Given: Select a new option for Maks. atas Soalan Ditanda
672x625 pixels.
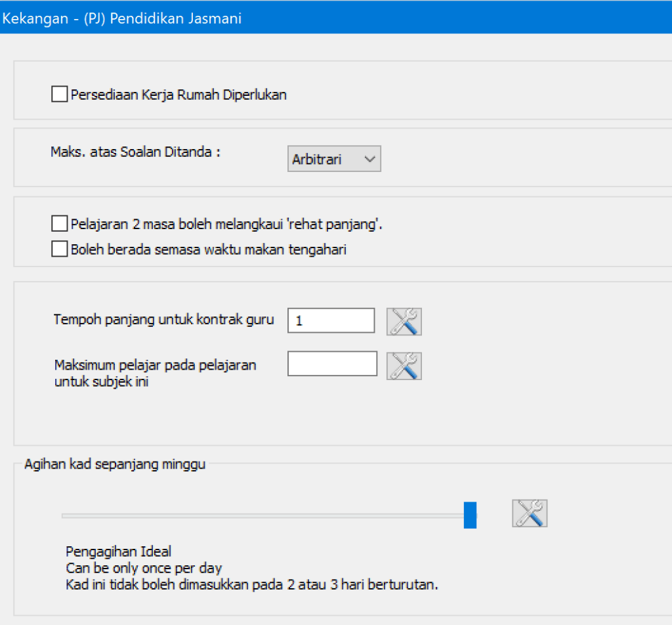Looking at the screenshot, I should pos(333,158).
